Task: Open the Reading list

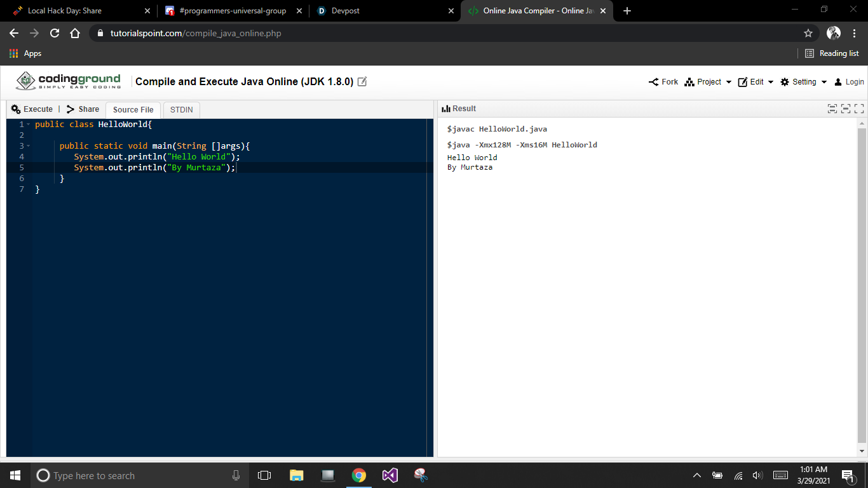Action: coord(832,53)
